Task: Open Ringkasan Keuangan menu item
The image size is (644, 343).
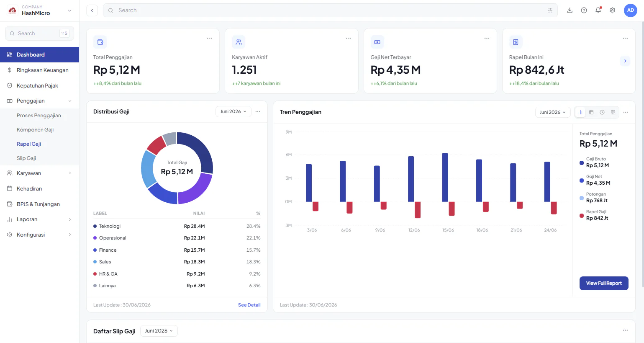Action: (39, 70)
